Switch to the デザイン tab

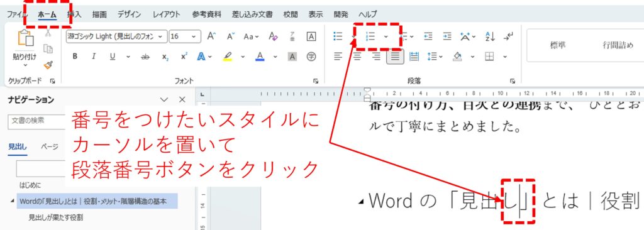click(x=129, y=14)
